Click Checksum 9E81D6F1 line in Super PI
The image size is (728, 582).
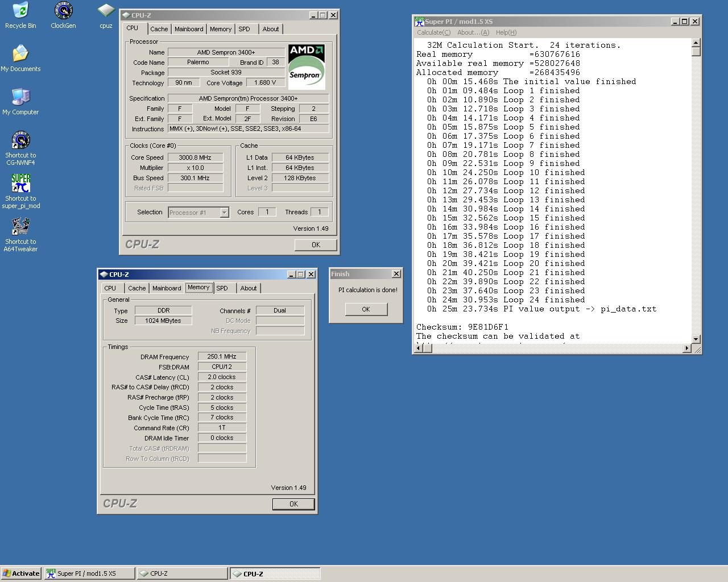coord(462,327)
